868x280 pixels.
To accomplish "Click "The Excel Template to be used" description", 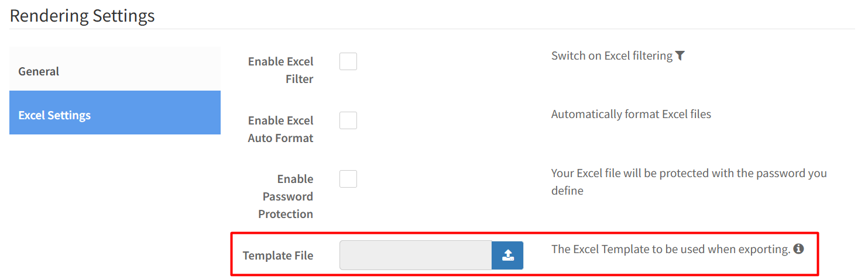I will (671, 249).
